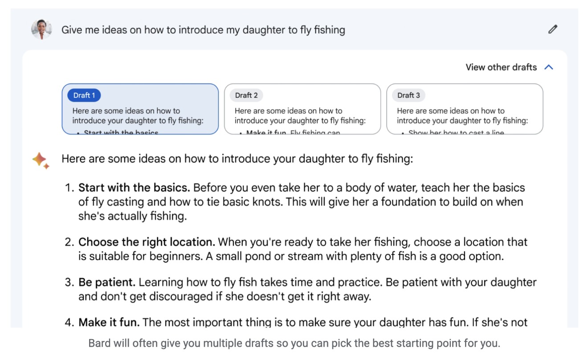Image resolution: width=588 pixels, height=364 pixels.
Task: Click the "Make it fun." numbered heading
Action: click(109, 322)
